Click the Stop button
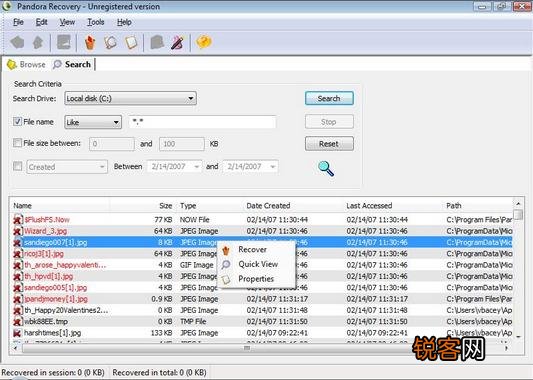533x380 pixels. click(329, 122)
